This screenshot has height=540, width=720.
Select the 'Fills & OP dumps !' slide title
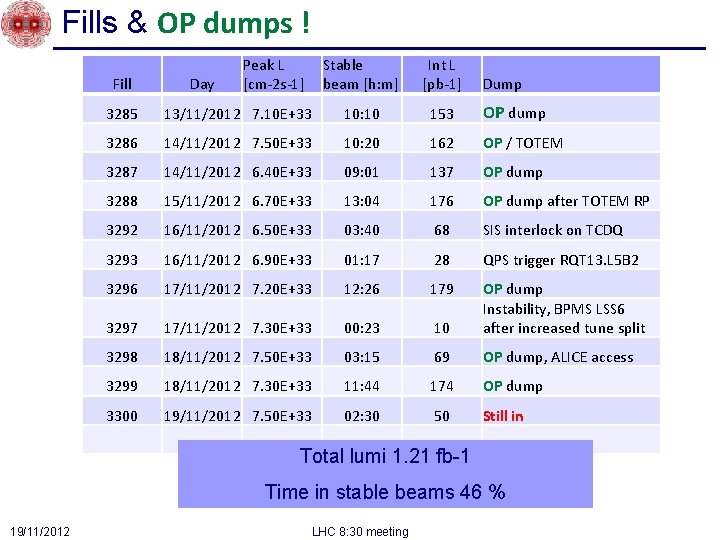point(186,22)
